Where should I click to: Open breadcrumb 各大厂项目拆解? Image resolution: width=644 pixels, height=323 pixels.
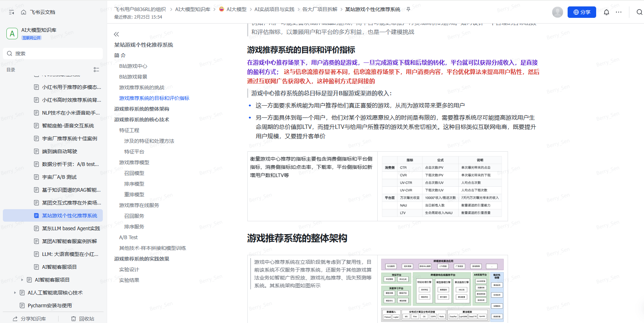(x=320, y=9)
